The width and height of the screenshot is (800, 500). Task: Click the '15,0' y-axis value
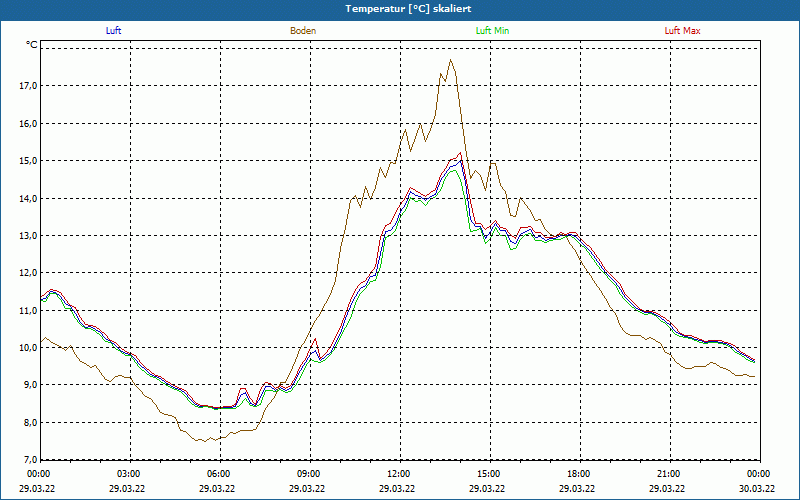click(x=28, y=161)
